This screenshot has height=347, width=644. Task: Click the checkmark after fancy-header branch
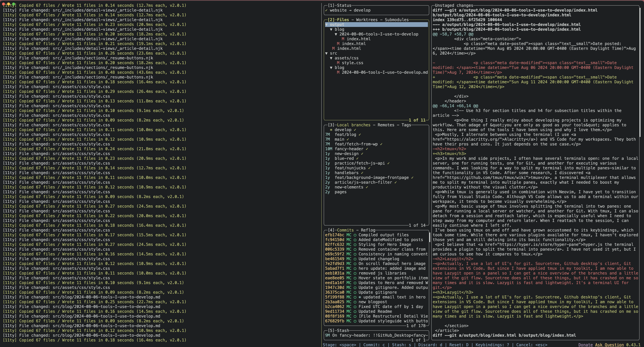pyautogui.click(x=367, y=149)
